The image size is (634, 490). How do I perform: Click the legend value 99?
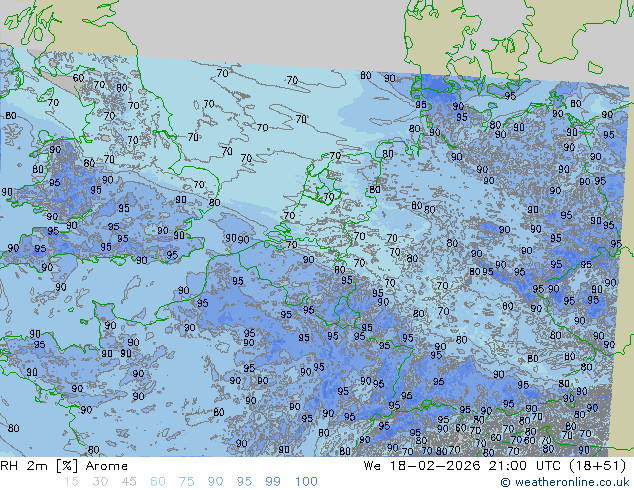click(x=273, y=482)
